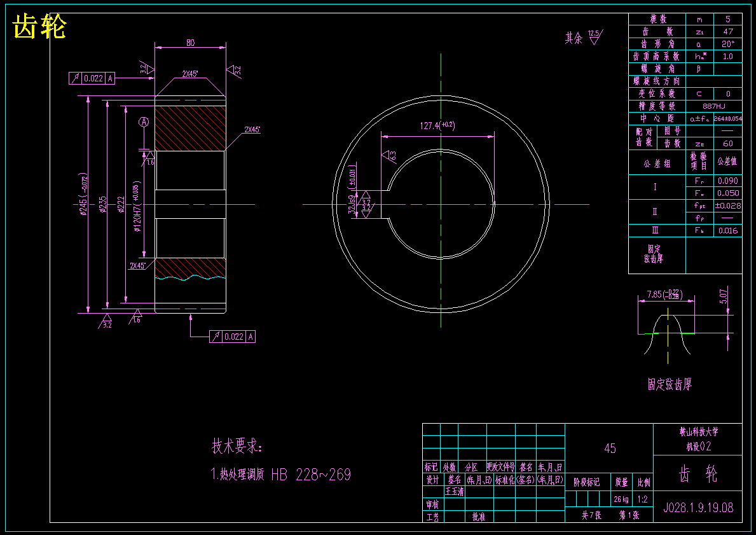Viewport: 756px width, 535px height.
Task: Click the yellow 齿轮 title text
Action: [39, 27]
